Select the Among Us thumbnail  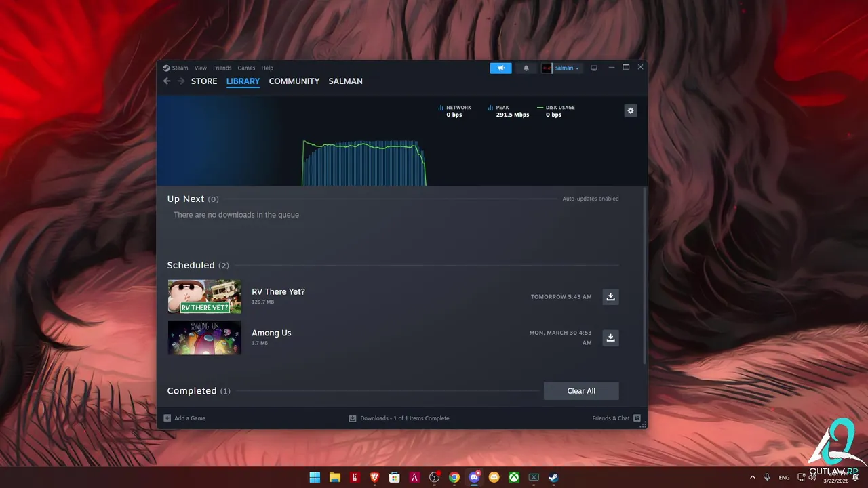click(204, 338)
